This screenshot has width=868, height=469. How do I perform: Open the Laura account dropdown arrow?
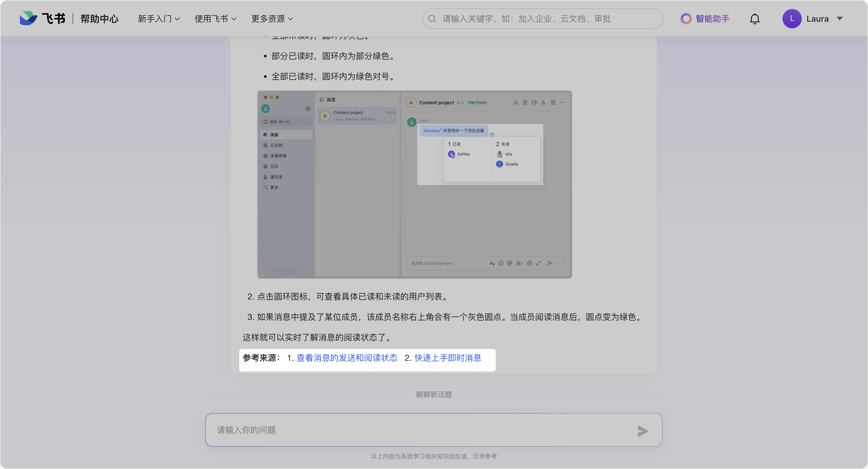(x=839, y=19)
